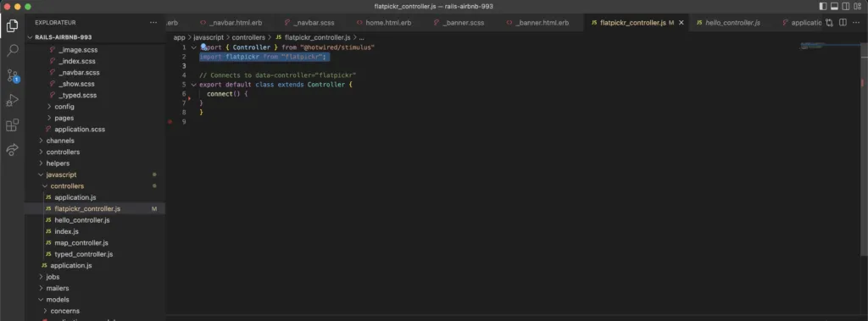Open hello_controller.js in the explorer tree

82,219
